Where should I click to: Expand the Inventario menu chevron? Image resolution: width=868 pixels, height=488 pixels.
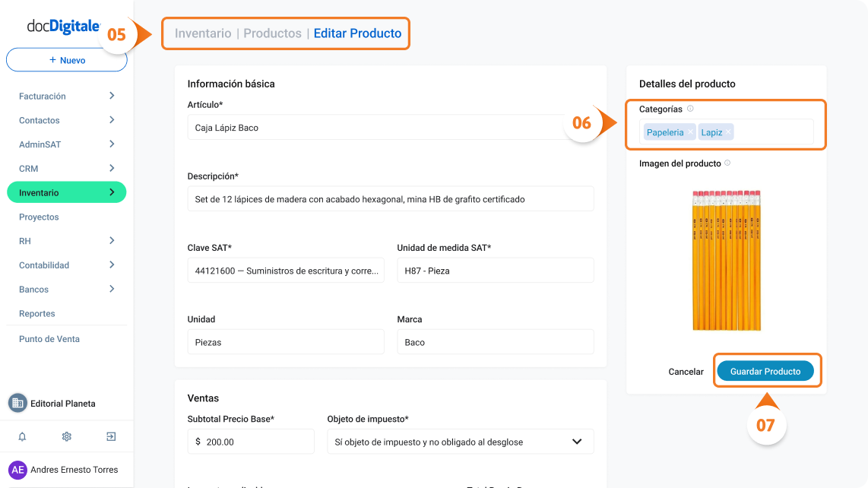point(112,192)
